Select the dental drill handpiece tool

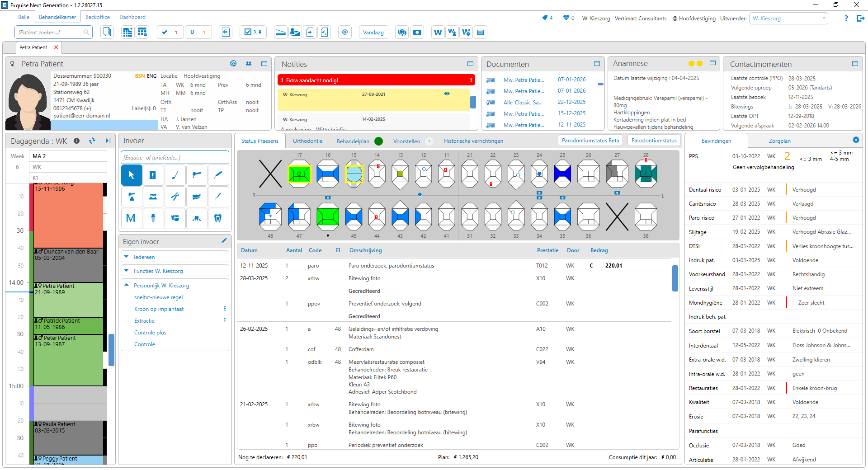coord(197,175)
